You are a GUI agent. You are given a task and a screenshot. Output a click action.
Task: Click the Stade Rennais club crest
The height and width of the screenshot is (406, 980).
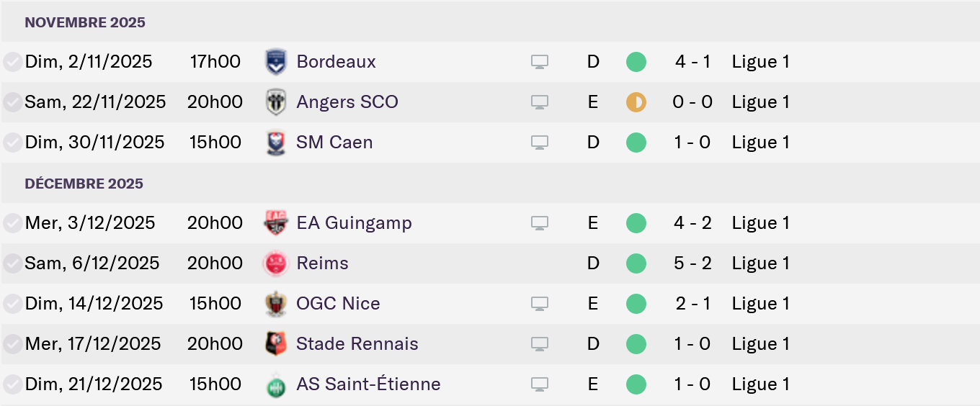tap(276, 344)
